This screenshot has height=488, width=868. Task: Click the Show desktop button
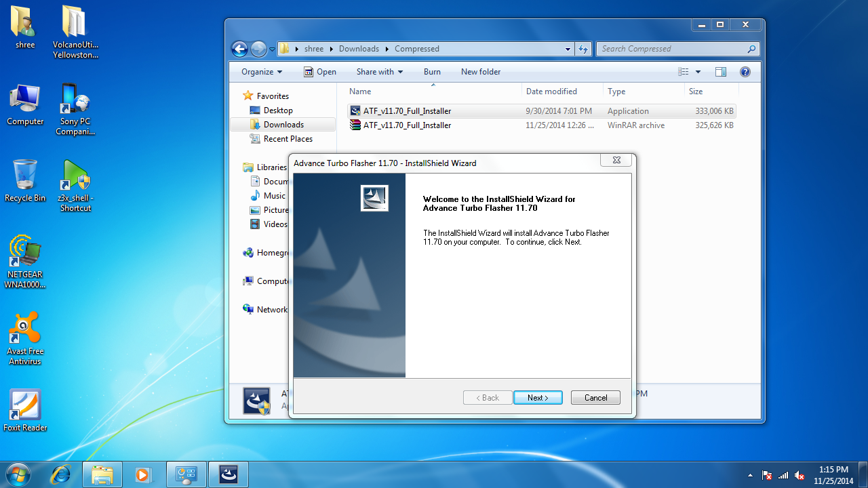click(x=863, y=474)
